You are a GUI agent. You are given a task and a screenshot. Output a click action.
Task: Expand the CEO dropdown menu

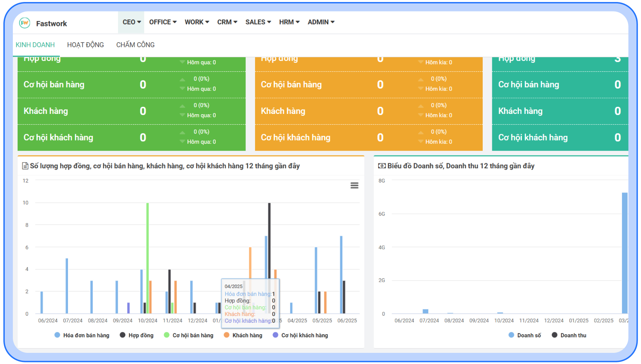tap(131, 22)
